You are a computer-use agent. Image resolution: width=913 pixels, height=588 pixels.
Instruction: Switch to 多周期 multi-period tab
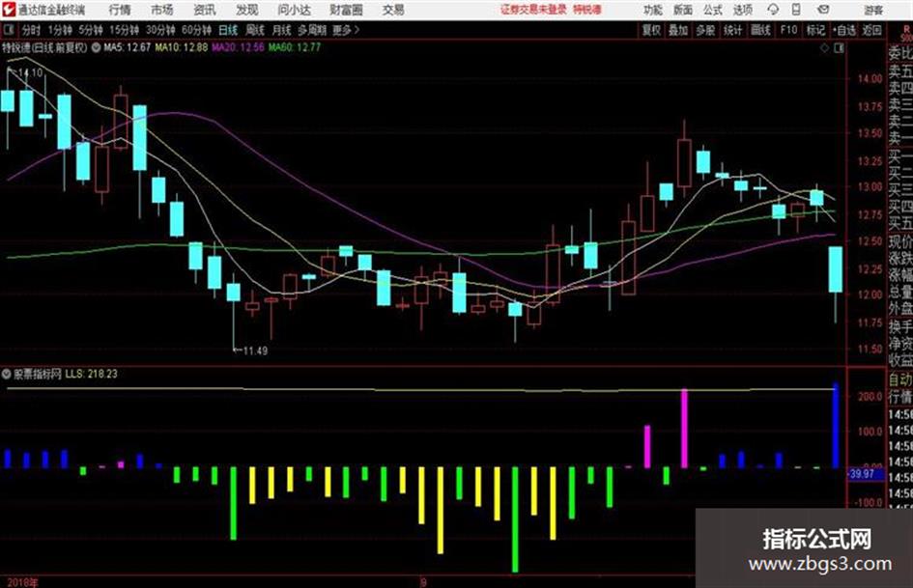(x=312, y=30)
